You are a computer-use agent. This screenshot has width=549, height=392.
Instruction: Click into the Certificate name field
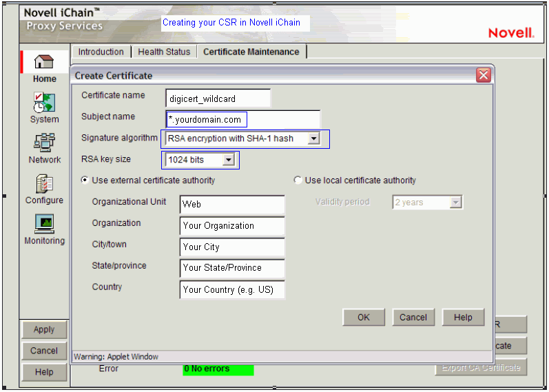218,99
